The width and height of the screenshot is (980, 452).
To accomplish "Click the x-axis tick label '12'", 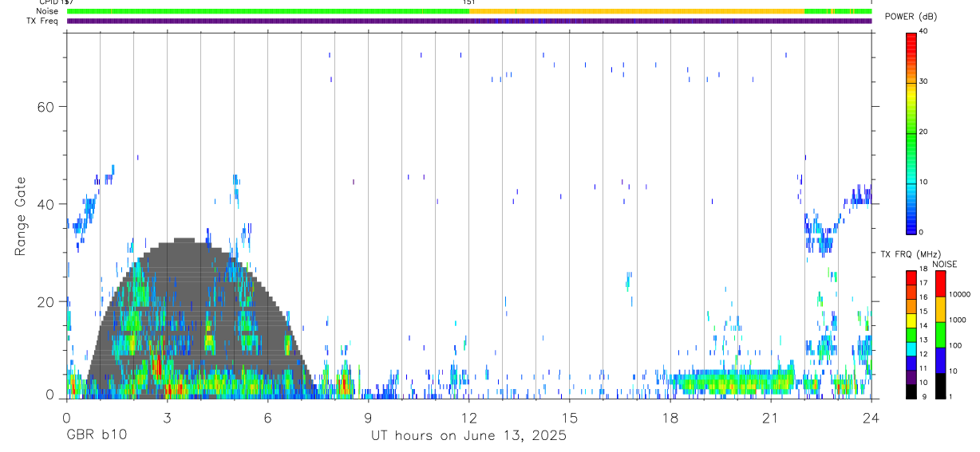I will 468,417.
